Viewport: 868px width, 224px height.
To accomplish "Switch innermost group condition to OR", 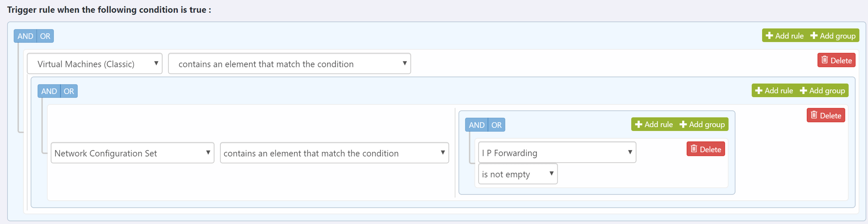I will (x=496, y=125).
